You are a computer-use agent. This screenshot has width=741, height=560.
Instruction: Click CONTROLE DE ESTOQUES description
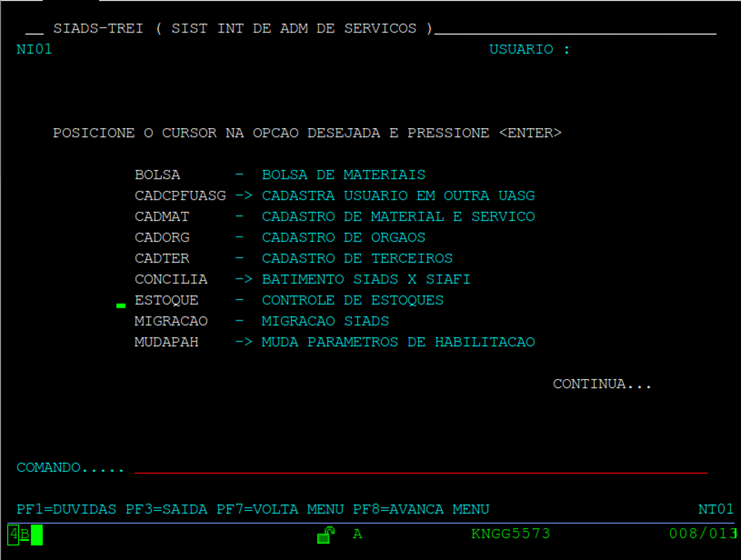pyautogui.click(x=352, y=300)
